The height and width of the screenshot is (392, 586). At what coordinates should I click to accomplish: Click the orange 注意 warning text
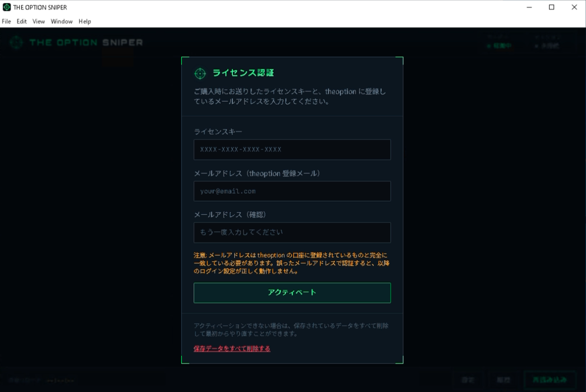point(291,263)
